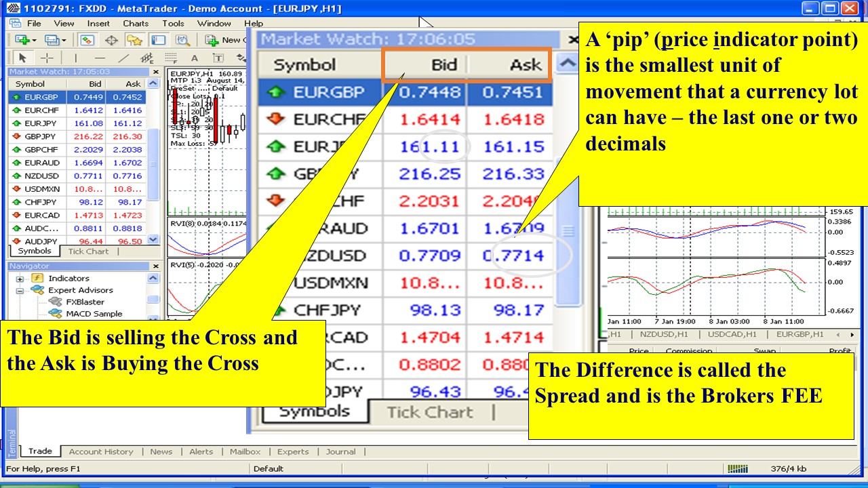The width and height of the screenshot is (868, 488).
Task: Click the chart document icon beside File
Action: (x=14, y=23)
